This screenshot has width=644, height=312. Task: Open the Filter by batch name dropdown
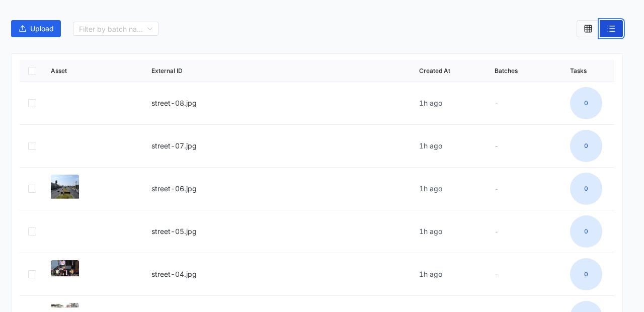pyautogui.click(x=116, y=29)
